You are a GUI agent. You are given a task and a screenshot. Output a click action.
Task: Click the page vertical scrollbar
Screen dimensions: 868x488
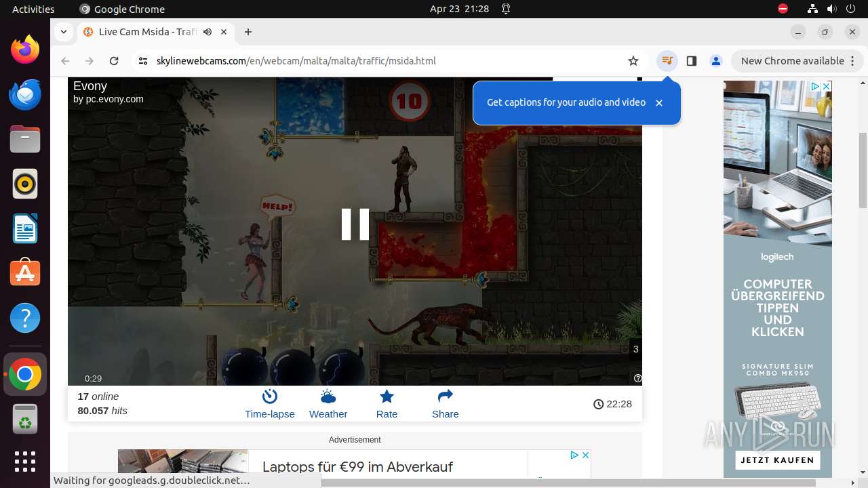[863, 169]
